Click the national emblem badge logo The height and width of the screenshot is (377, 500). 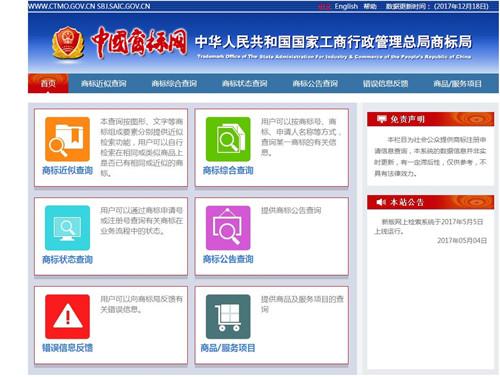click(x=68, y=44)
